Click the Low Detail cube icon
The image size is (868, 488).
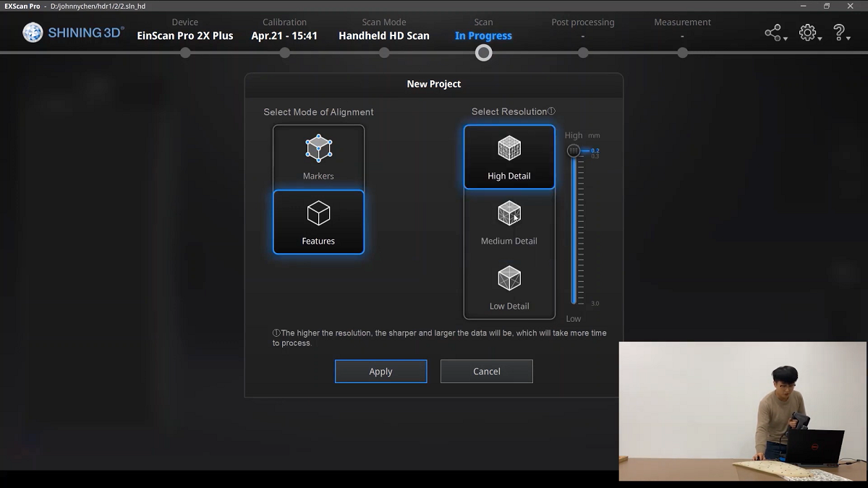point(509,278)
